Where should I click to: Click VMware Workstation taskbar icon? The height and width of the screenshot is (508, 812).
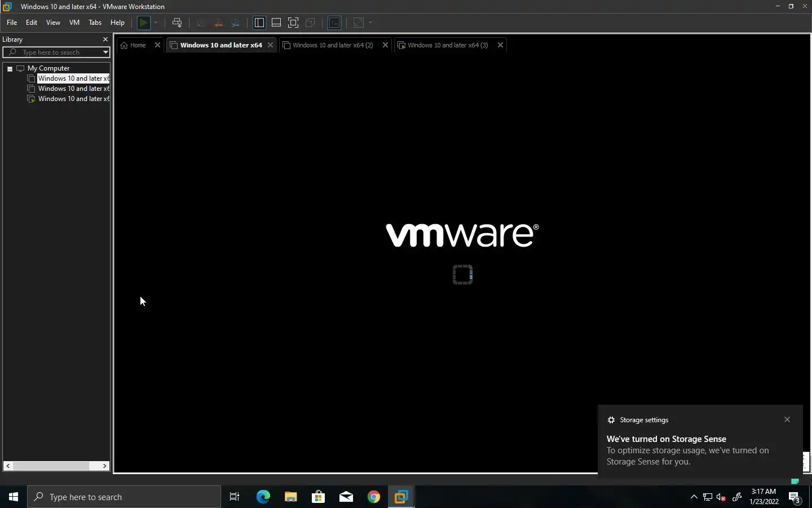[401, 497]
